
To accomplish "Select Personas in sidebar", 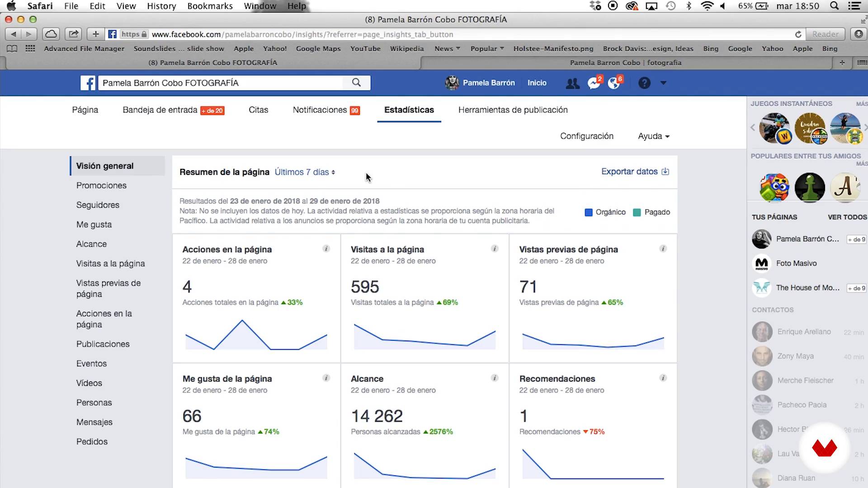I will point(94,403).
